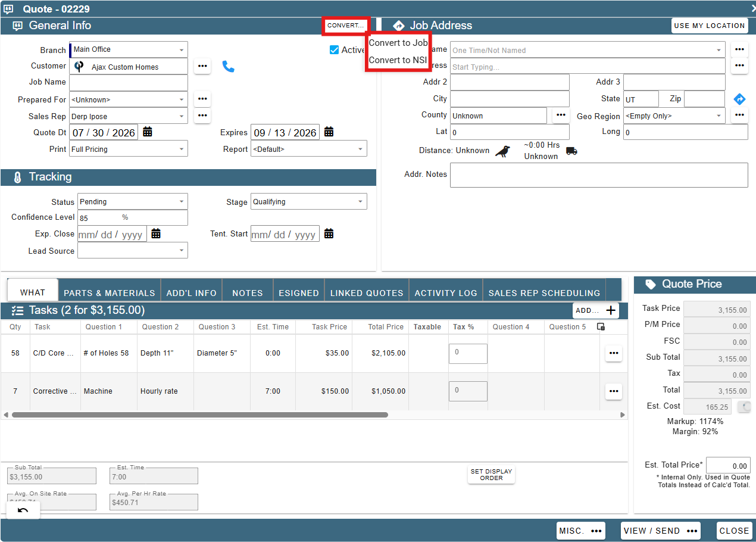Click the Confidence Level field
Image resolution: width=756 pixels, height=542 pixels.
(x=133, y=217)
